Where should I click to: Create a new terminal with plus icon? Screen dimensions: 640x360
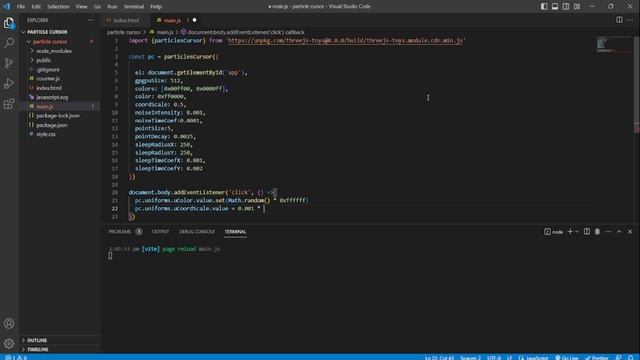[x=570, y=232]
